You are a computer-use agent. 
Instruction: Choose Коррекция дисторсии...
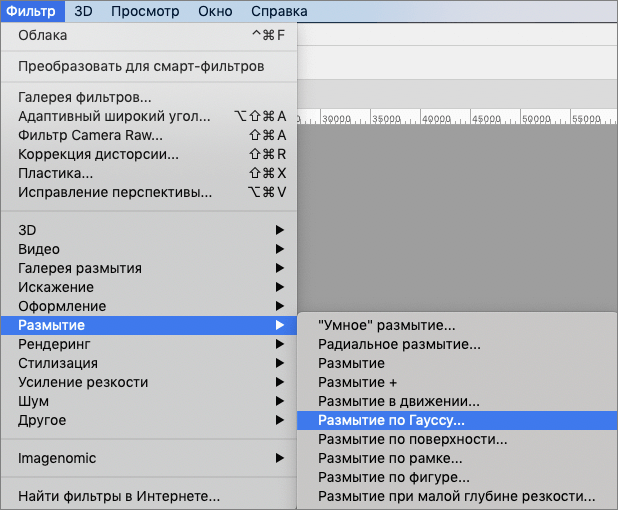pyautogui.click(x=149, y=154)
